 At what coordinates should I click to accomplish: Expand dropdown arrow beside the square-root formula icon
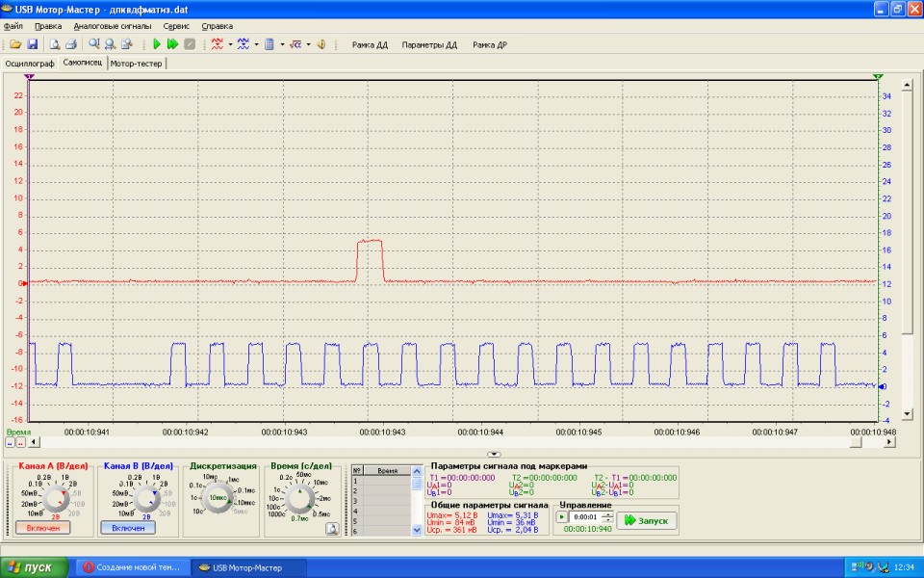coord(308,44)
